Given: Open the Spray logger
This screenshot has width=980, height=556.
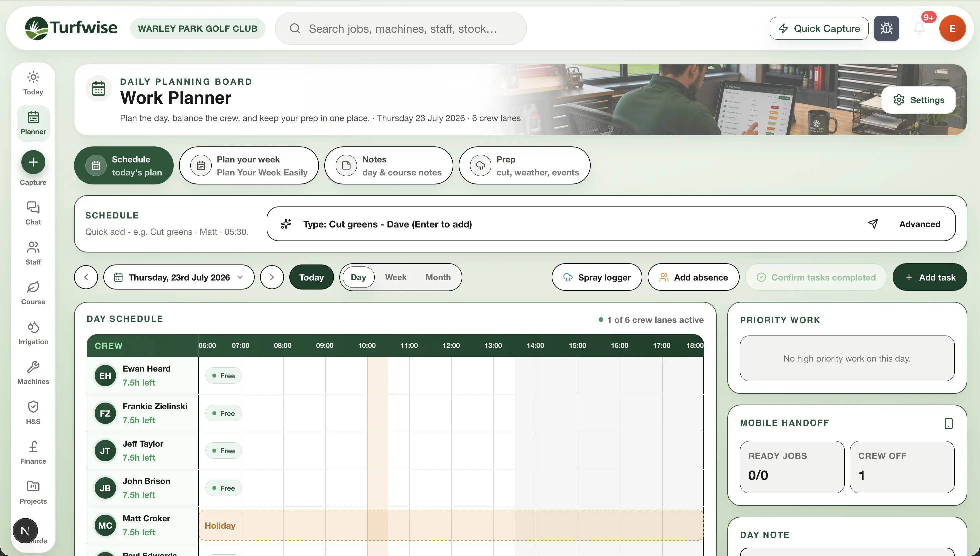Looking at the screenshot, I should point(596,277).
